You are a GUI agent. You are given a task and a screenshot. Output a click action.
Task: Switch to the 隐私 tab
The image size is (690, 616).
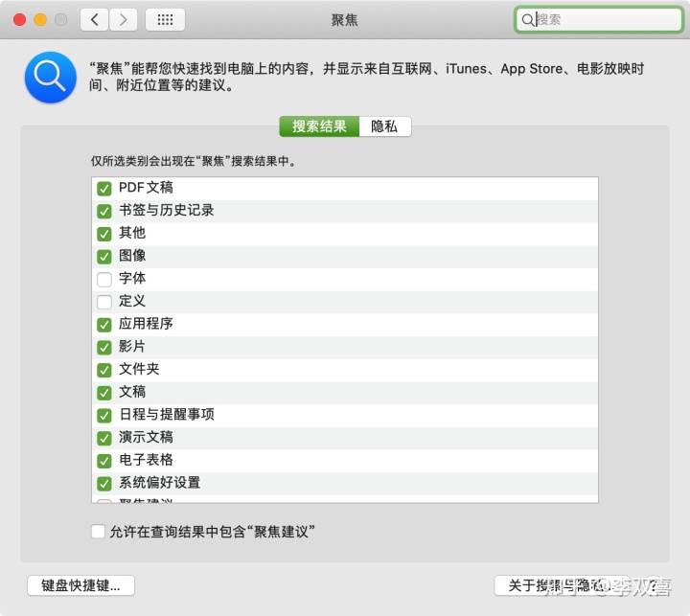(385, 126)
